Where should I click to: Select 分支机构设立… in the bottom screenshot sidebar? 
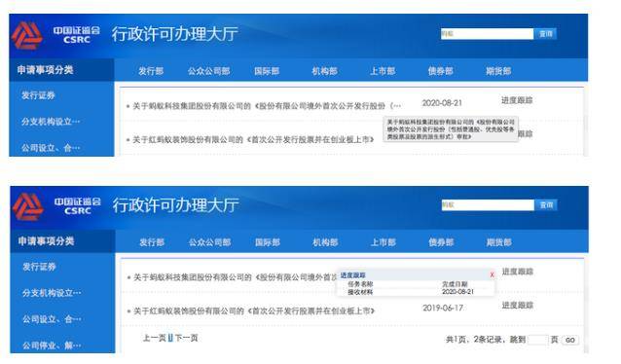(x=52, y=293)
